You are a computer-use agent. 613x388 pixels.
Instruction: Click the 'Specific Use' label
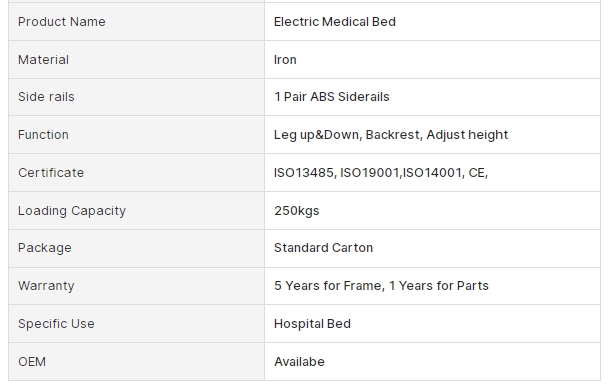(56, 323)
